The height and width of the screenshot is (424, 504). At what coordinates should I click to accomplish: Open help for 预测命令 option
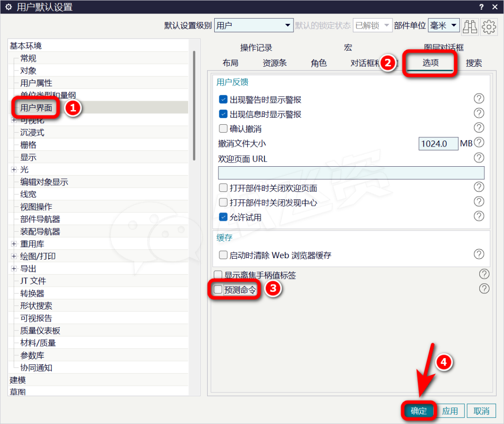pyautogui.click(x=484, y=289)
